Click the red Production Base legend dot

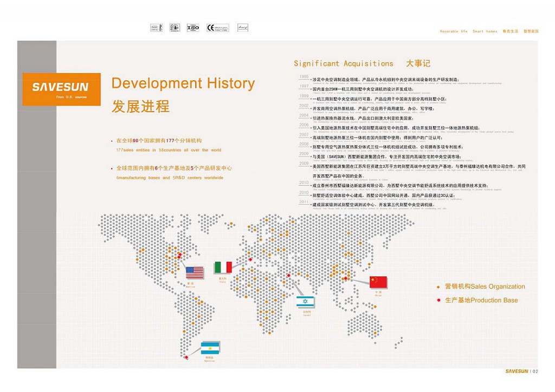pos(438,300)
